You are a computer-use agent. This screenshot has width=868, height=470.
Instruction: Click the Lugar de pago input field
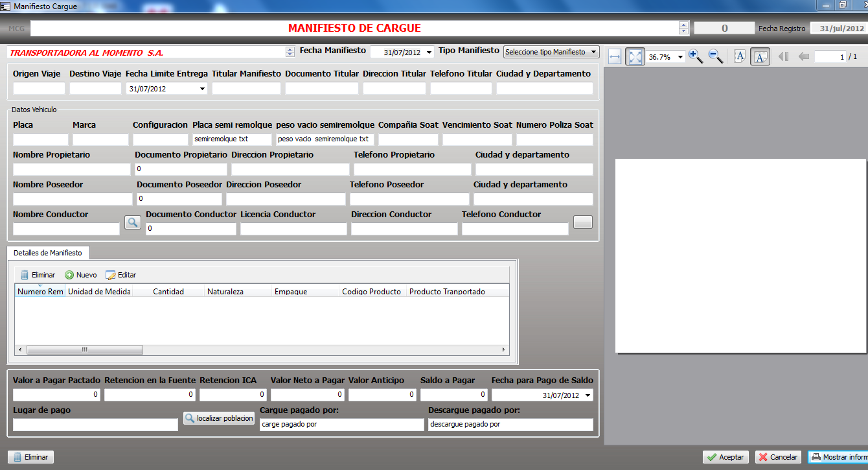(95, 425)
